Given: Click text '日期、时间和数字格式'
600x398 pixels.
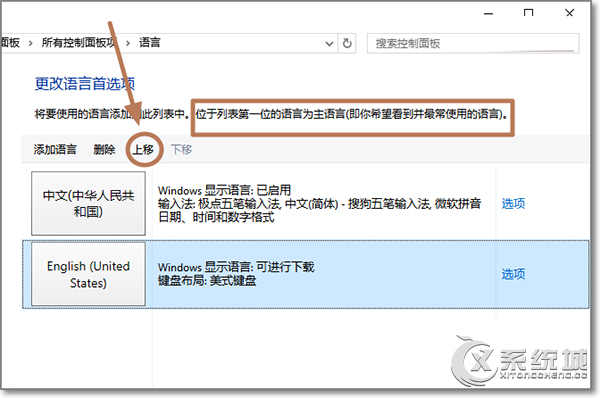Looking at the screenshot, I should pyautogui.click(x=216, y=217).
